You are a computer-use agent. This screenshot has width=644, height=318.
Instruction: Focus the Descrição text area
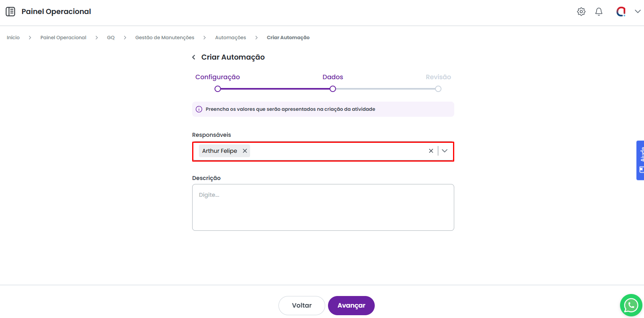point(323,207)
